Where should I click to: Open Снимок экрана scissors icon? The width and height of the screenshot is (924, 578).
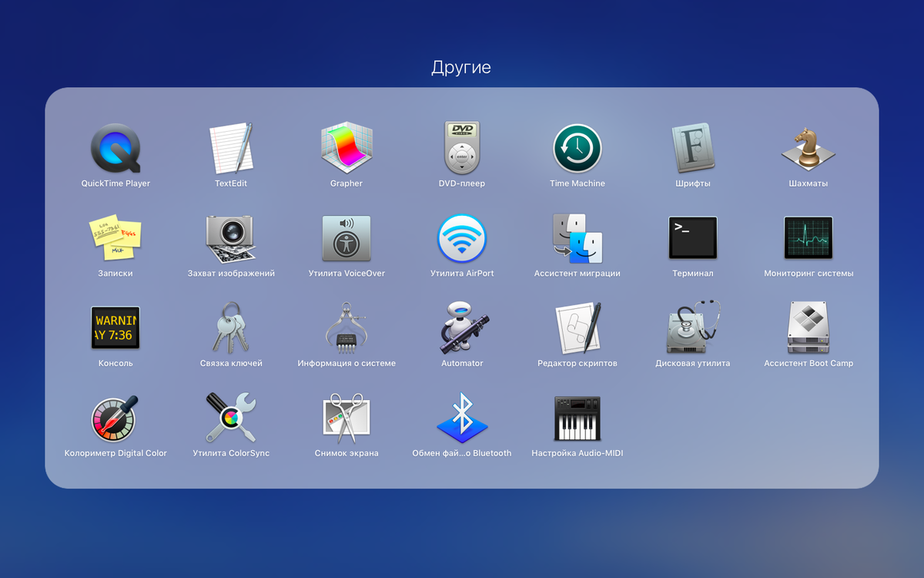346,417
